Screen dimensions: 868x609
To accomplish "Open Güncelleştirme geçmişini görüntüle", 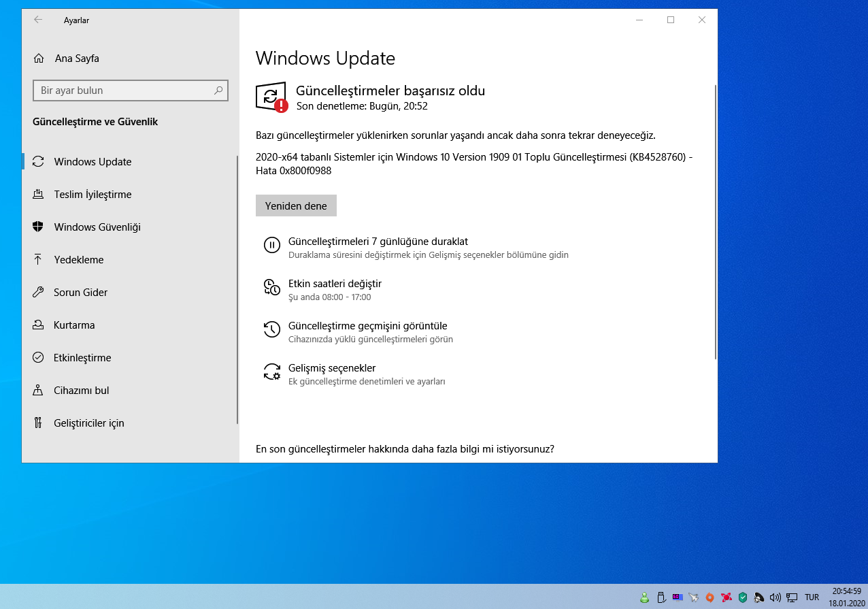I will click(x=368, y=326).
